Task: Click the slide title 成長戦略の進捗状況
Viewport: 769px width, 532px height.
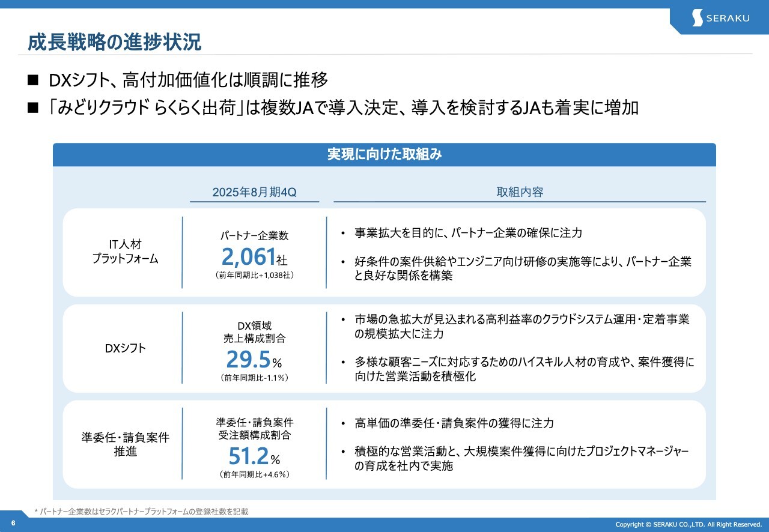Action: pyautogui.click(x=114, y=43)
